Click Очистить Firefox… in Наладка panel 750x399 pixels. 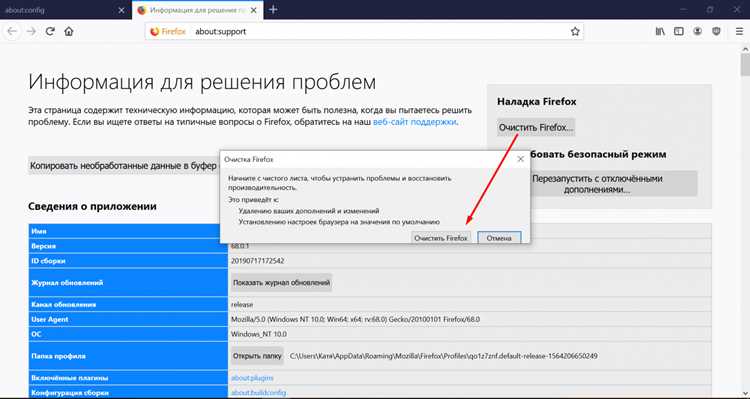tap(536, 128)
